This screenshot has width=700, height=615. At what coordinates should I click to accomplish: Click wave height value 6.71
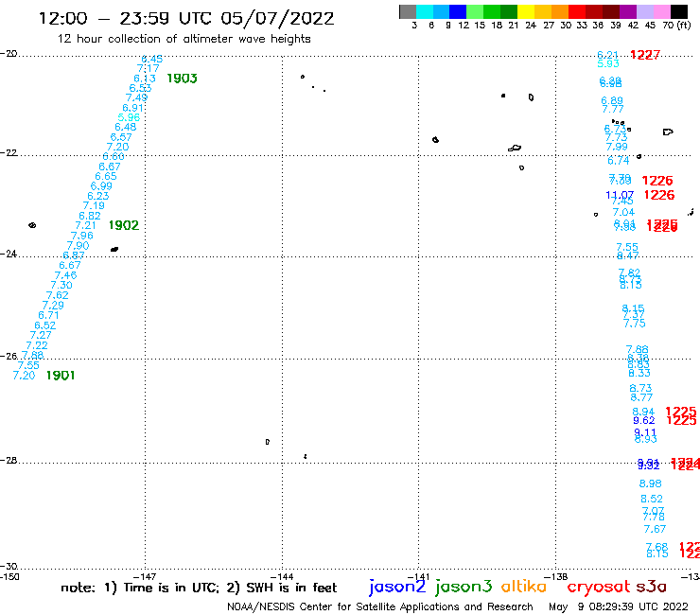[48, 315]
